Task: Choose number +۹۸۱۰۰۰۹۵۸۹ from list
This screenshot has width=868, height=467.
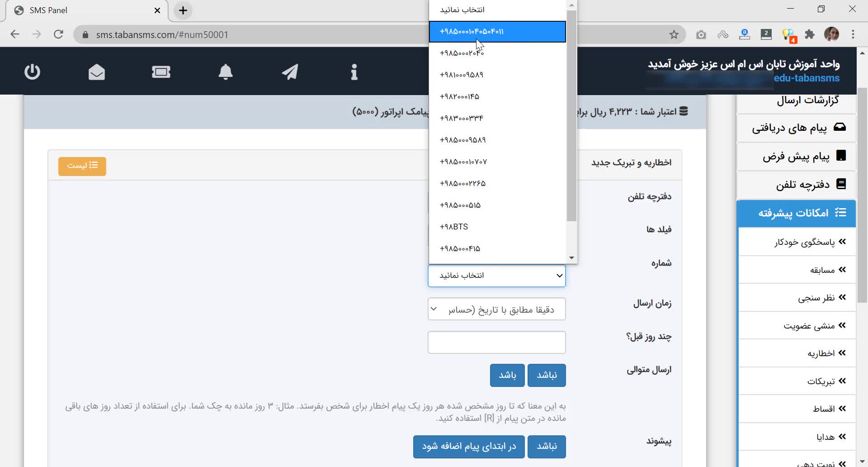Action: [497, 75]
